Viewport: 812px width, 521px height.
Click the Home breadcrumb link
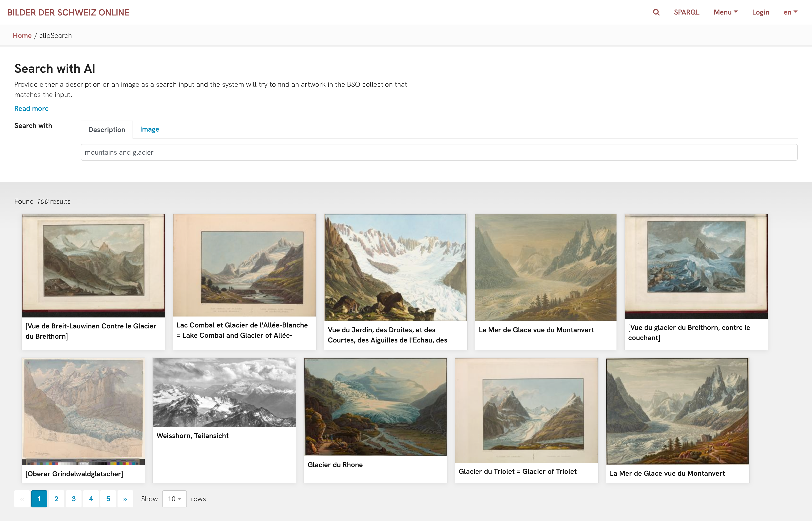[22, 36]
